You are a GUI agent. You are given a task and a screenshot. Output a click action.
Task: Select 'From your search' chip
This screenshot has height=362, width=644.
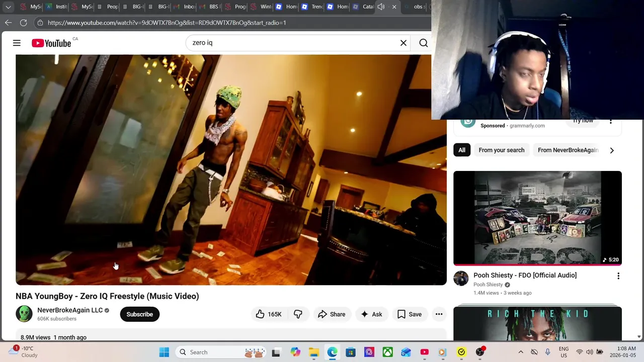[502, 150]
